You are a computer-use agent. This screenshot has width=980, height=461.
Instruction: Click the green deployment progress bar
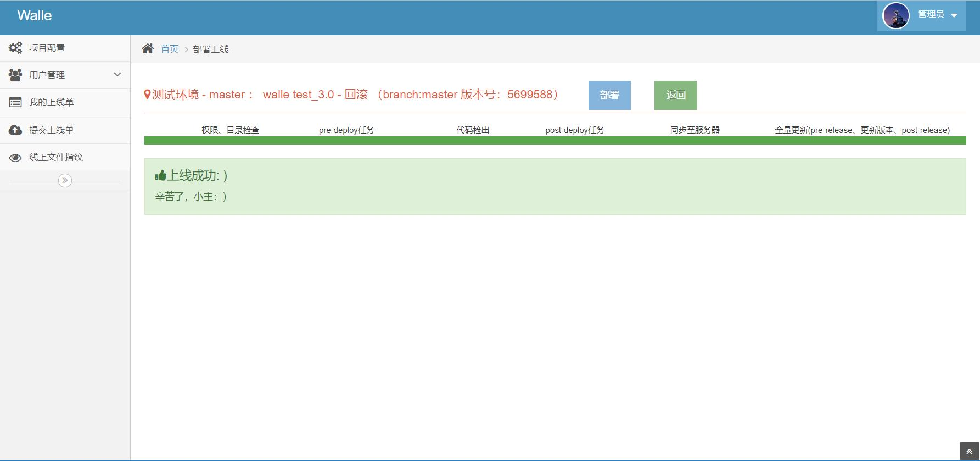pyautogui.click(x=555, y=141)
